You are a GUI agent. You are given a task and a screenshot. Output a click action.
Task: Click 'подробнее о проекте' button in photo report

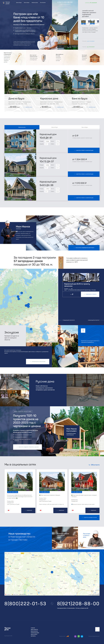pos(90,294)
